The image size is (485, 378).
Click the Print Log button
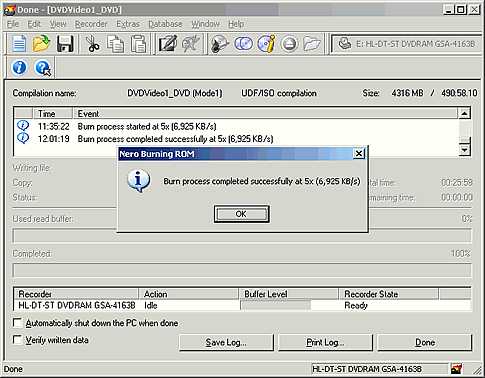325,343
